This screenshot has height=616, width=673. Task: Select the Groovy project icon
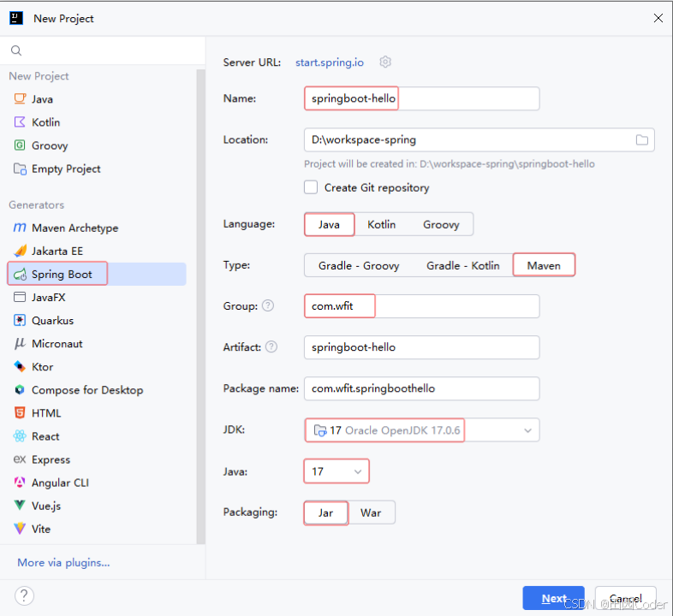click(20, 145)
